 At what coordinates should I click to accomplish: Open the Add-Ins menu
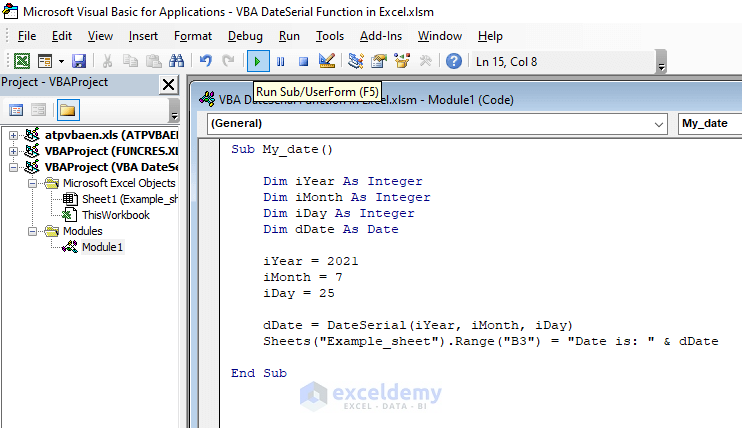[x=380, y=36]
